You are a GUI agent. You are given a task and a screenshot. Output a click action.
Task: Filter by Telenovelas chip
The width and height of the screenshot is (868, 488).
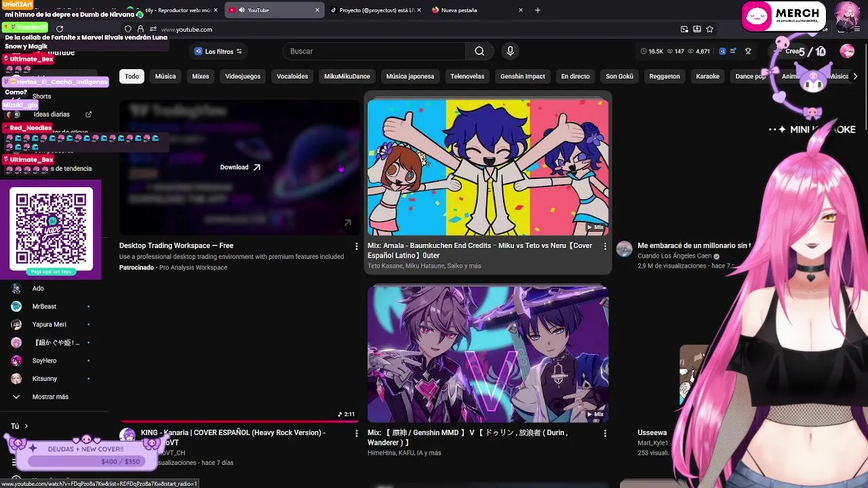[467, 77]
